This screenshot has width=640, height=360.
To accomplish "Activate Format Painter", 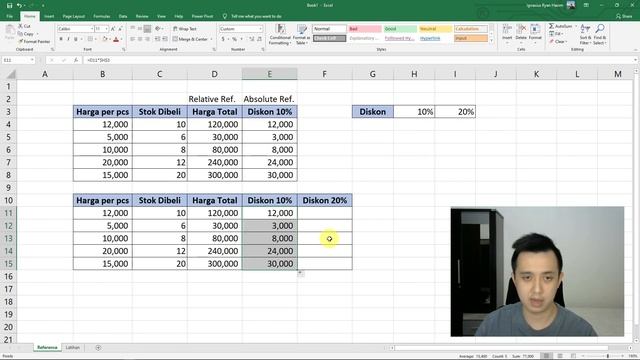I will coord(33,41).
